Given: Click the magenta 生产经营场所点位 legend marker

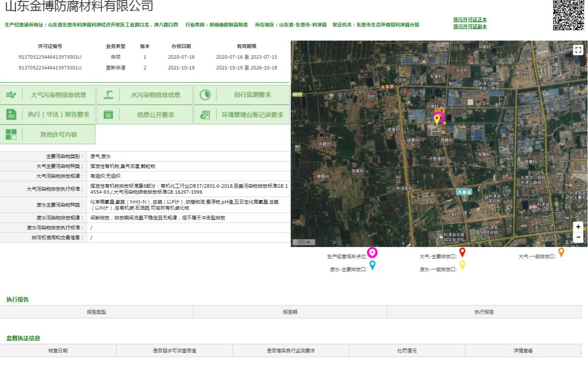Looking at the screenshot, I should pos(372,252).
